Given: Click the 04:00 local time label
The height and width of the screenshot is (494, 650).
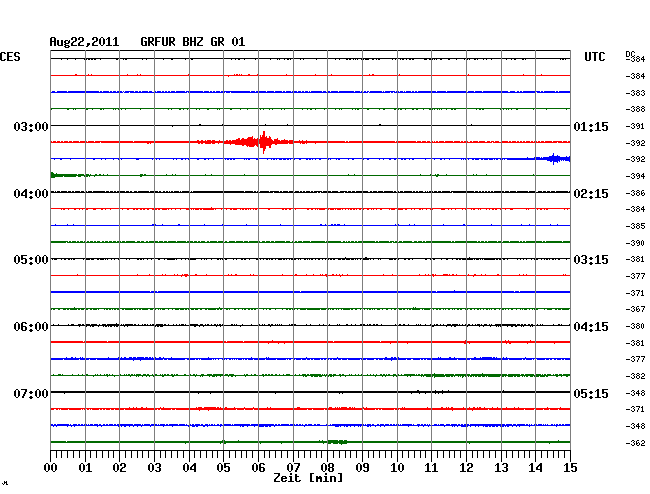Looking at the screenshot, I should point(31,194).
